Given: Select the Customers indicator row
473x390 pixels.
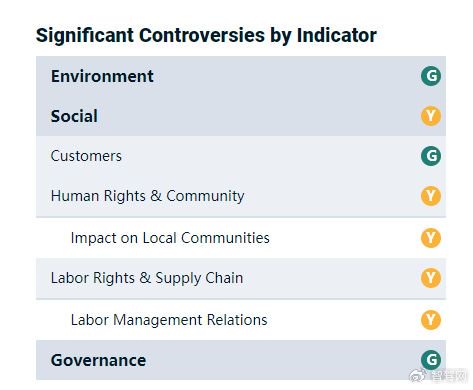Looking at the screenshot, I should pyautogui.click(x=241, y=156).
